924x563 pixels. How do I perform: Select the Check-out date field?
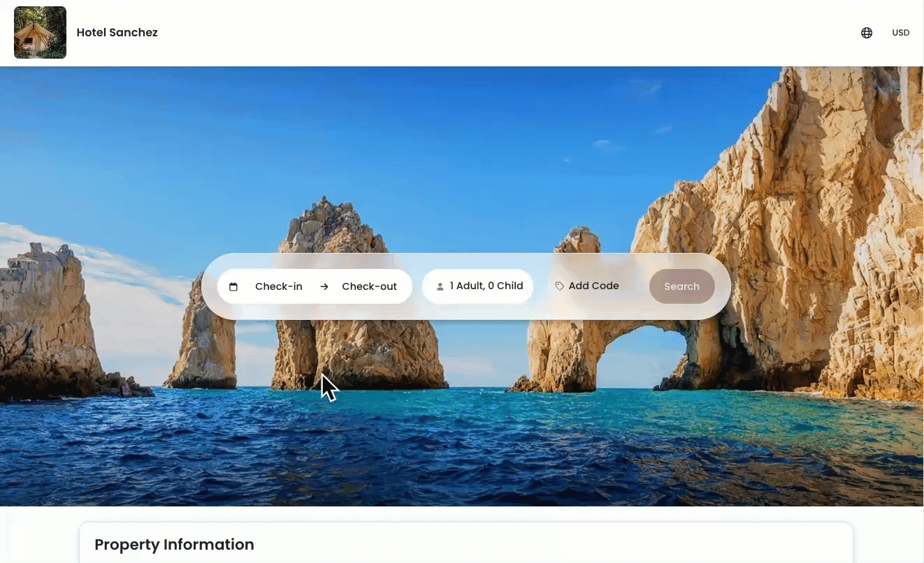pos(369,286)
